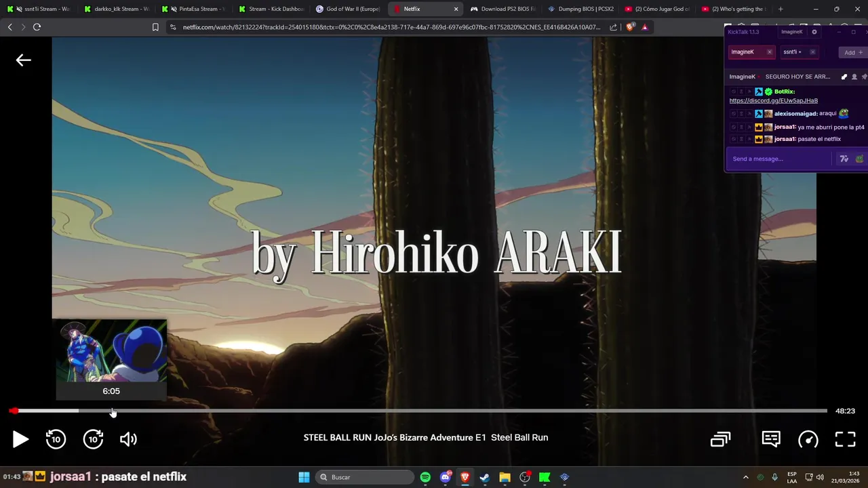Open Discord from the taskbar
Image resolution: width=868 pixels, height=488 pixels.
tap(446, 477)
